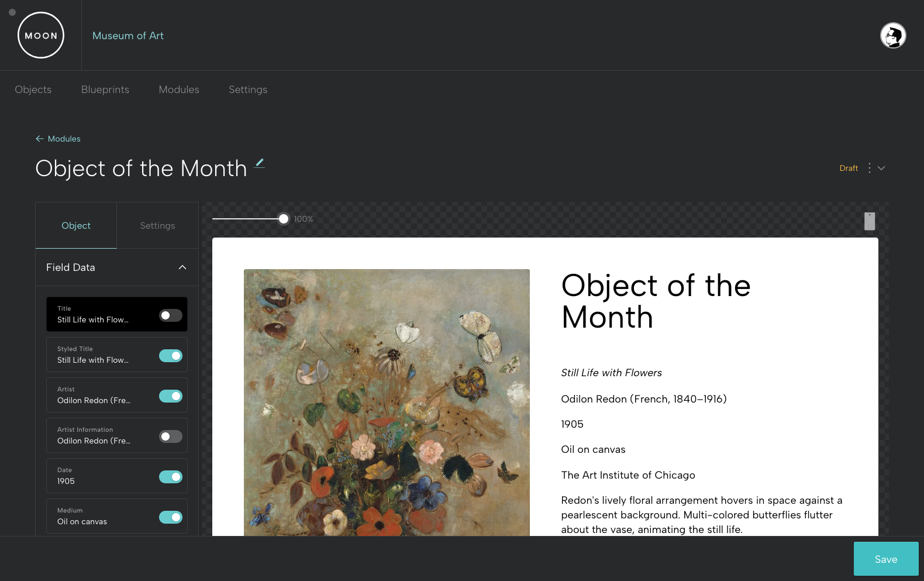Click the MOON logo icon

tap(41, 35)
